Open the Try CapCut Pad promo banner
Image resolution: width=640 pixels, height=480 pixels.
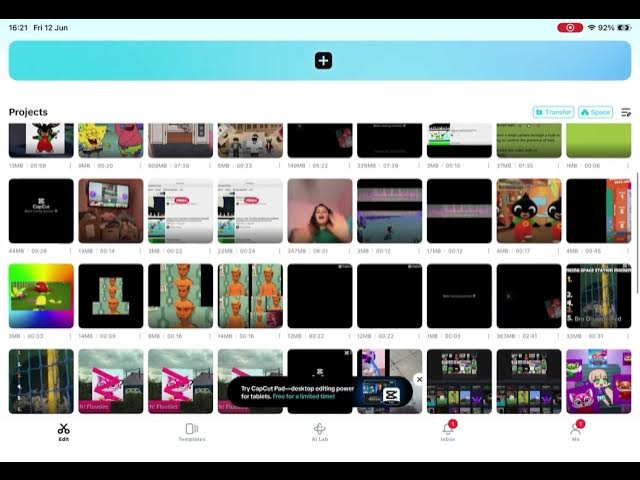pyautogui.click(x=319, y=392)
